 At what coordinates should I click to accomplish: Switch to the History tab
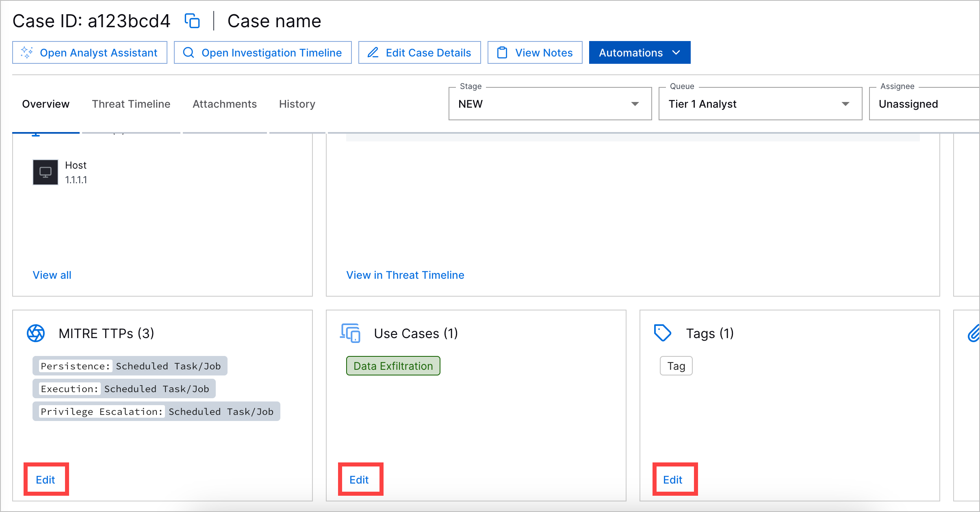296,103
